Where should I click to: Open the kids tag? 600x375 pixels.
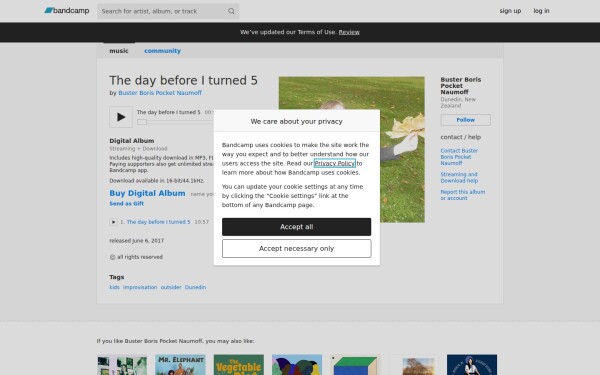114,287
